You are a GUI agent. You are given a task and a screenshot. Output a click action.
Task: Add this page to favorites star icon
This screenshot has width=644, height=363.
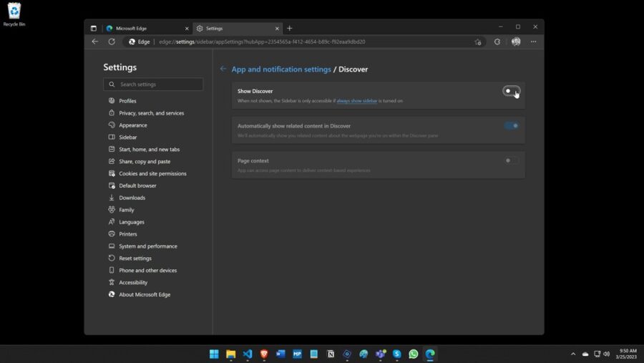(478, 42)
